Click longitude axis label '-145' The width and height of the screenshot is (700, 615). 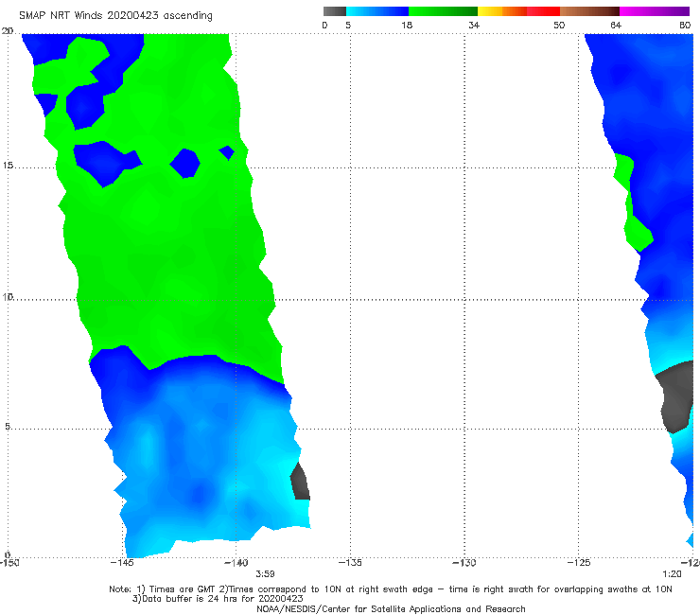[122, 563]
